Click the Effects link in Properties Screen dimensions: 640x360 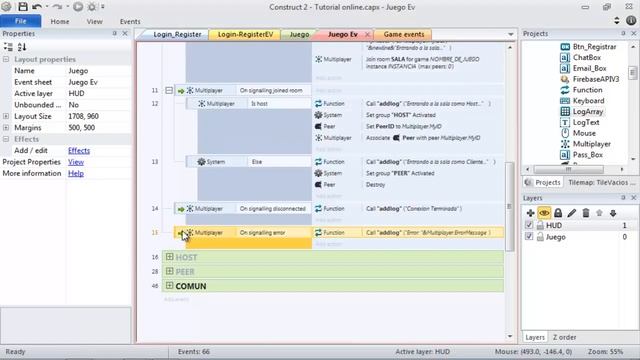79,151
